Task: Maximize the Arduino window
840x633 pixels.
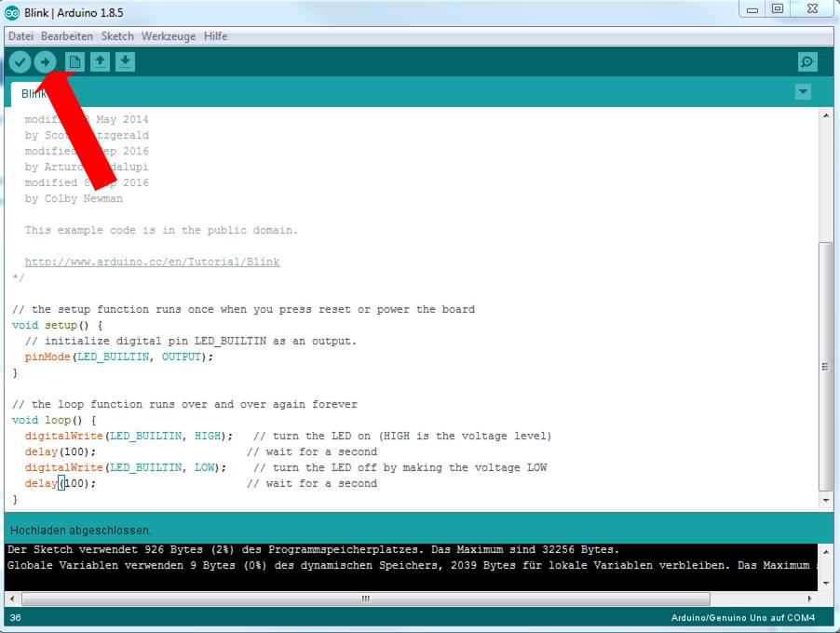Action: pyautogui.click(x=778, y=9)
